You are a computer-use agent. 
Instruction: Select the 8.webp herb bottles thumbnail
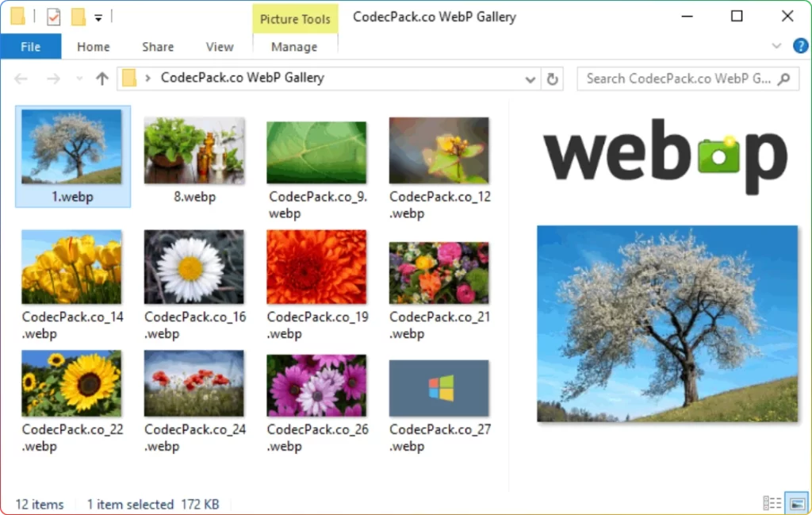194,150
